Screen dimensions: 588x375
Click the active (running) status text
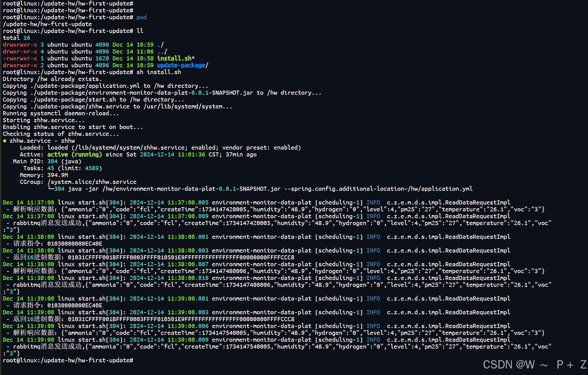[74, 154]
